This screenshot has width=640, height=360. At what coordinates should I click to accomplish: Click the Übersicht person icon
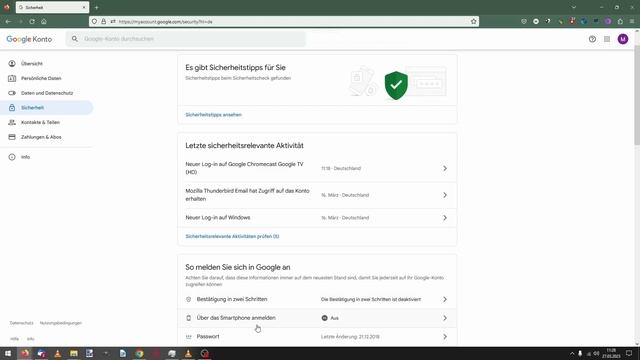(12, 64)
